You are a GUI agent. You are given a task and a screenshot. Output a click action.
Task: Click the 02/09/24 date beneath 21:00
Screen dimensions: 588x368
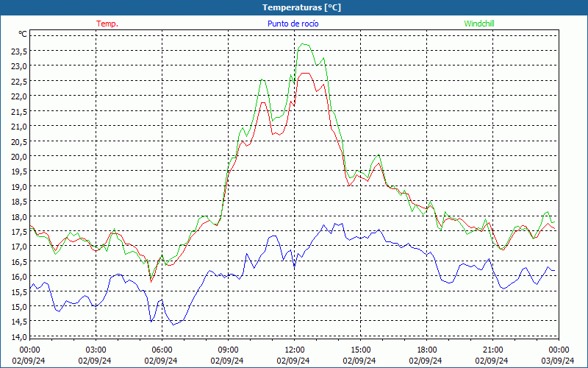coord(492,361)
